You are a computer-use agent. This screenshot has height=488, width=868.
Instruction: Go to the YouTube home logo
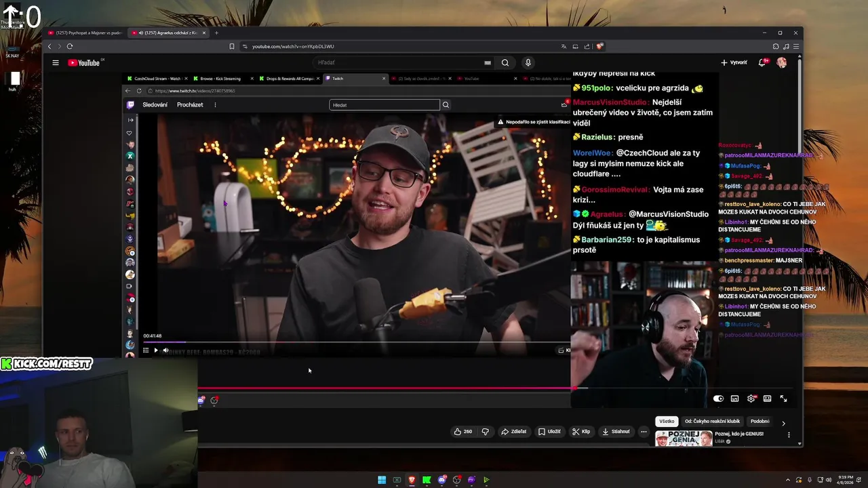tap(85, 62)
